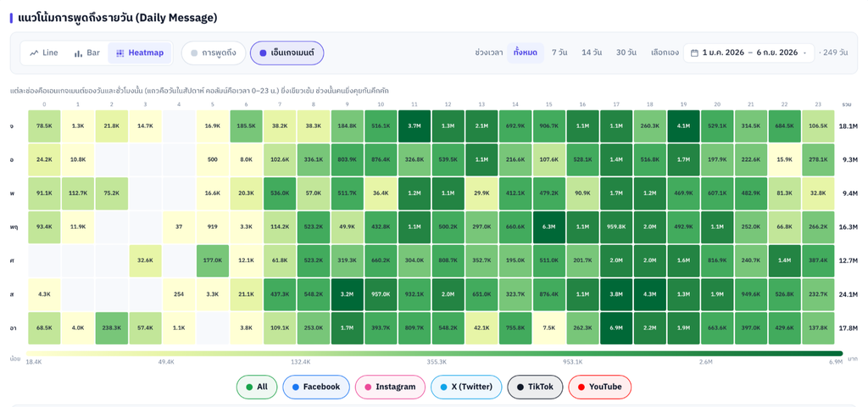Click the 24.1M row total
Viewport: 868px width, 407px height.
(849, 294)
